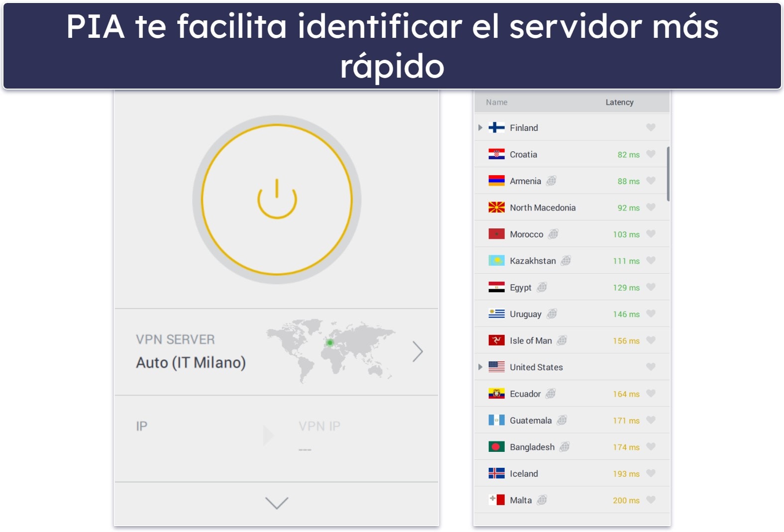Click the Egypt flag icon

click(496, 287)
